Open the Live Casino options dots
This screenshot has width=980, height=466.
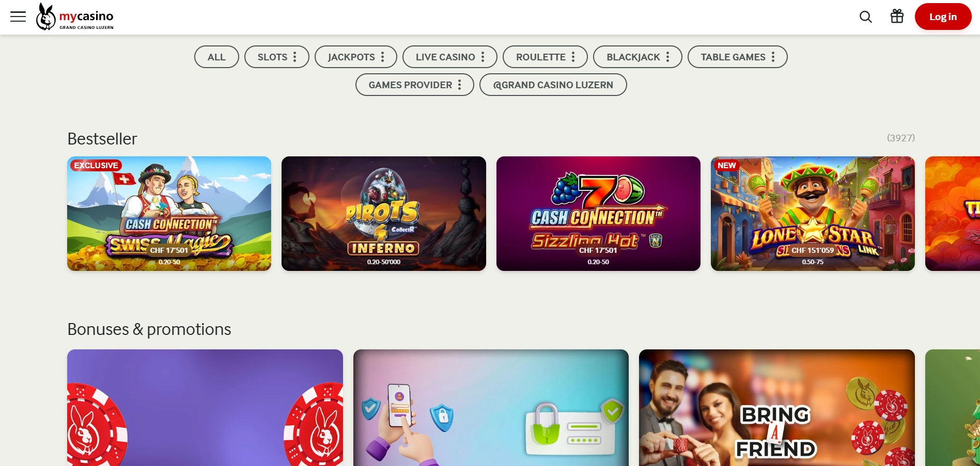[483, 57]
